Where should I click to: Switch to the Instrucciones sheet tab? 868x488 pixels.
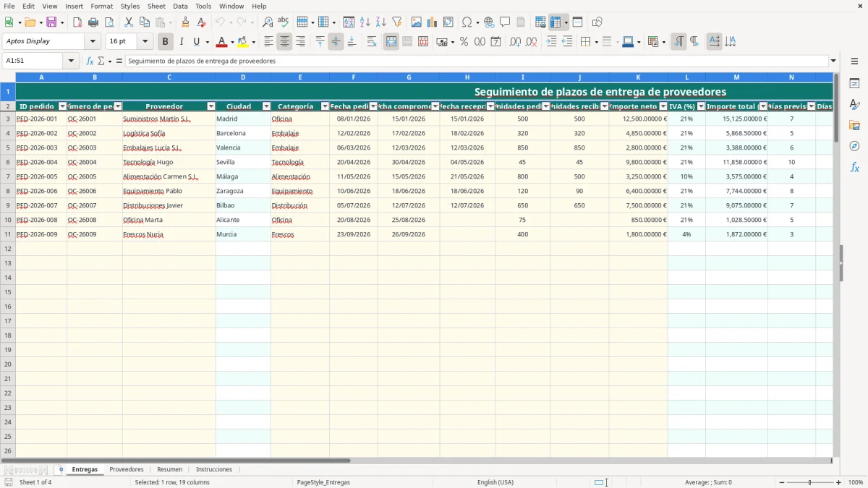pos(214,469)
